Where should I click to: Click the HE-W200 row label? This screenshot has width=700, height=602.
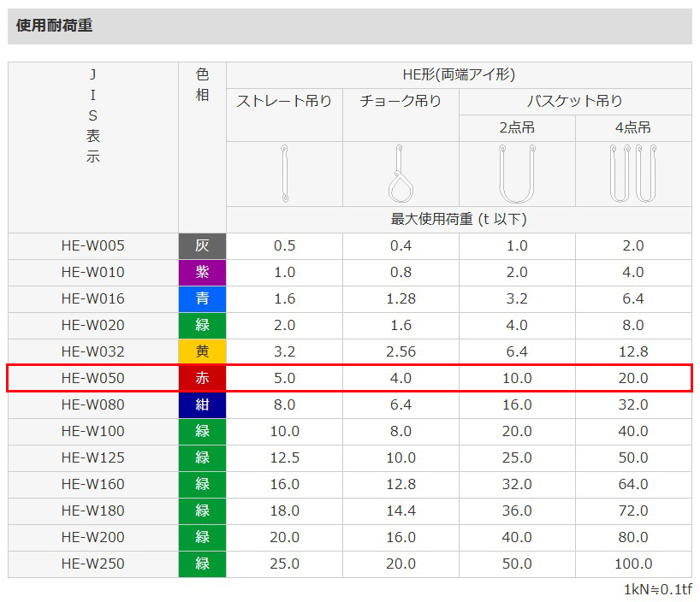pyautogui.click(x=93, y=537)
